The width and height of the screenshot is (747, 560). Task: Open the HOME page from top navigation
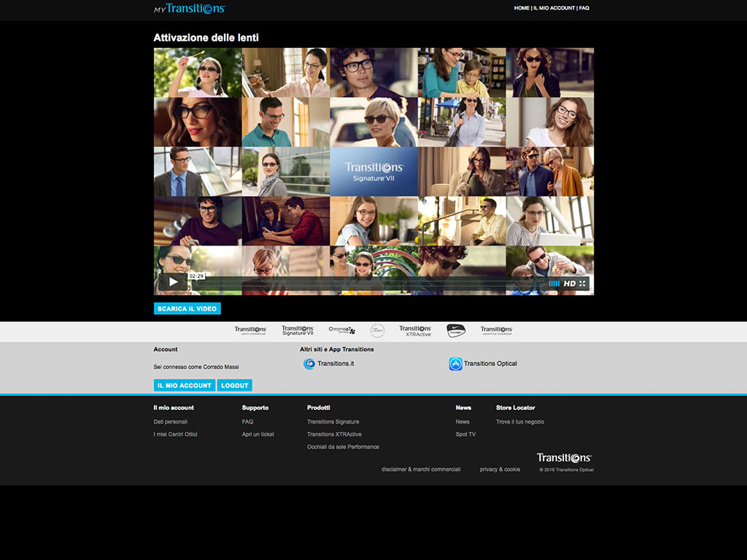coord(522,8)
